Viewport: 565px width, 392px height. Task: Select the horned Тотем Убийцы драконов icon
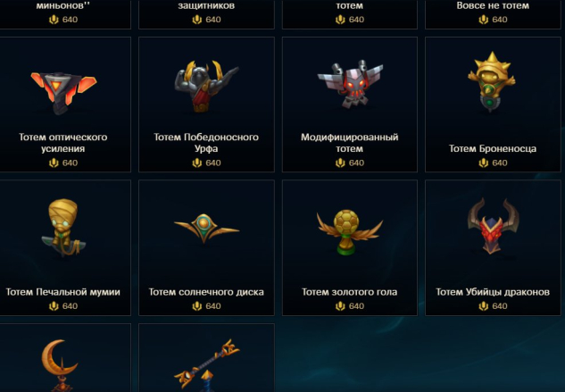pos(493,227)
